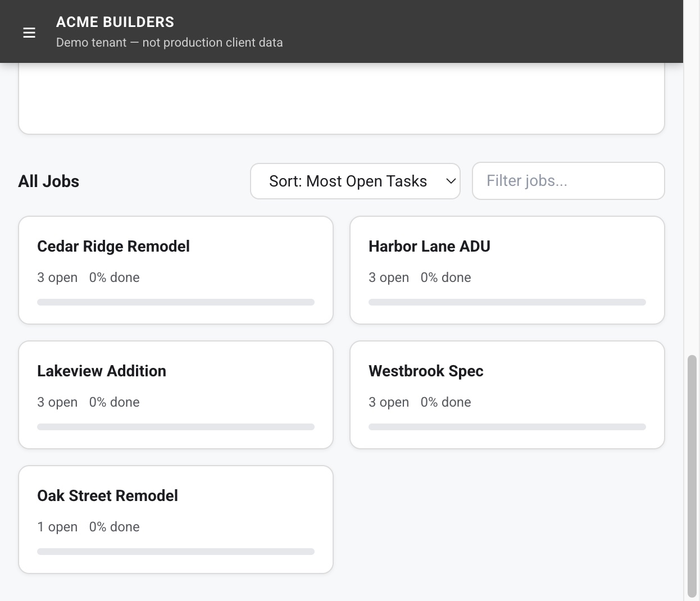Click '3 open' on Cedar Ridge Remodel
700x601 pixels.
57,277
